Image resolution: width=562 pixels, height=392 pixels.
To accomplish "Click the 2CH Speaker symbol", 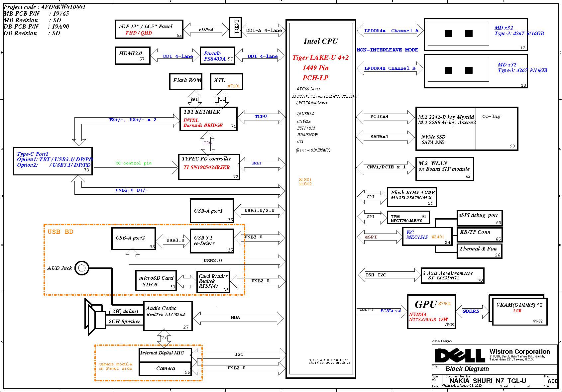I will pos(95,317).
